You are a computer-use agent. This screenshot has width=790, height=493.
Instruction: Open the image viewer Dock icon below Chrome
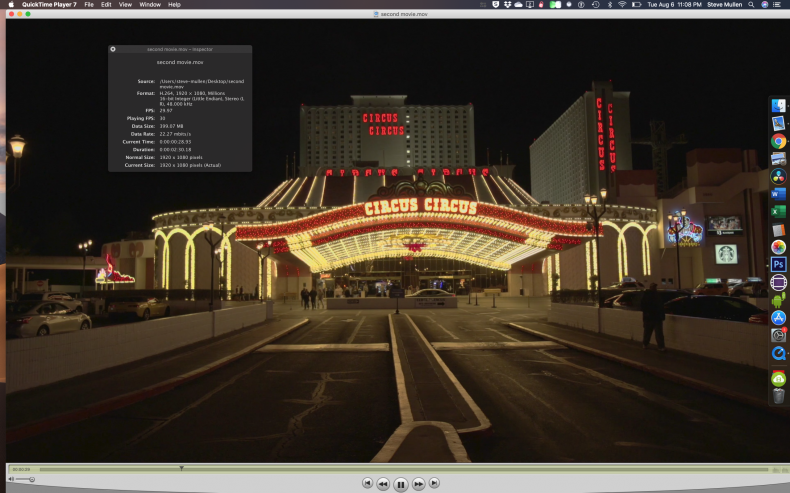[778, 159]
